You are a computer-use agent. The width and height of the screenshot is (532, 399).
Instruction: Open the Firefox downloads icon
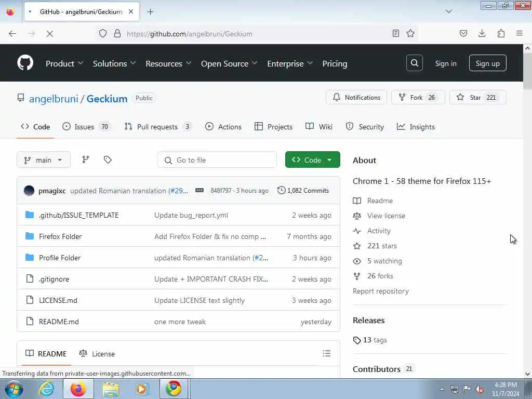(482, 33)
